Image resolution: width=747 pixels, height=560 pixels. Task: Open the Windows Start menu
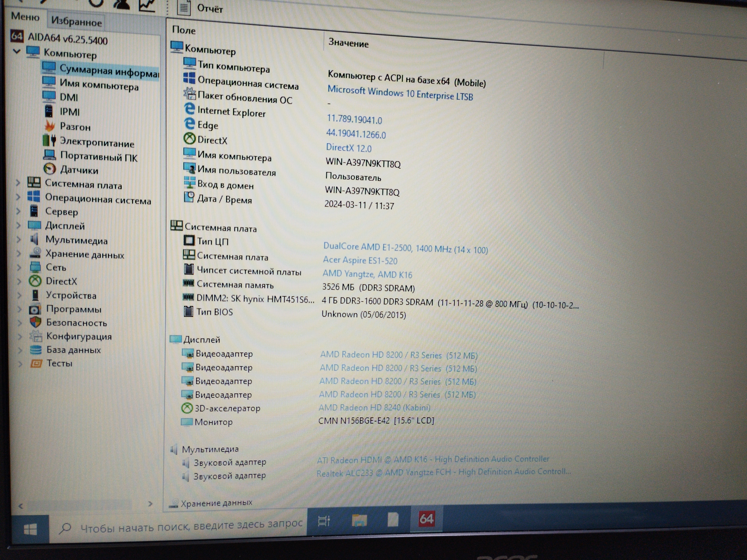pos(30,529)
